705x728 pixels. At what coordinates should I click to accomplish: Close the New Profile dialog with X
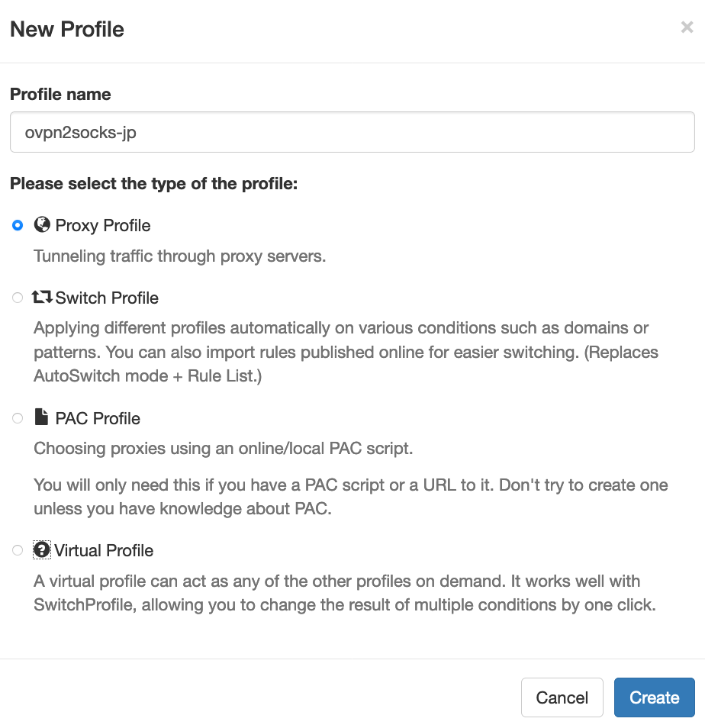coord(687,27)
